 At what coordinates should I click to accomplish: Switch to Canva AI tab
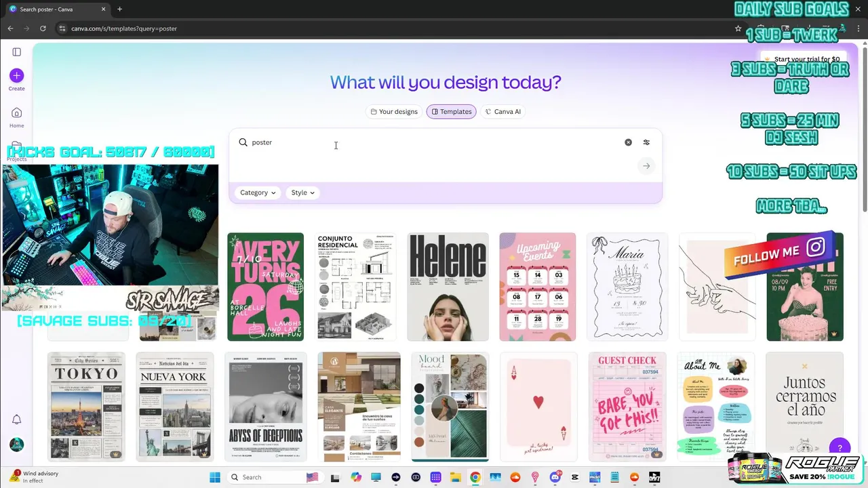click(x=502, y=112)
